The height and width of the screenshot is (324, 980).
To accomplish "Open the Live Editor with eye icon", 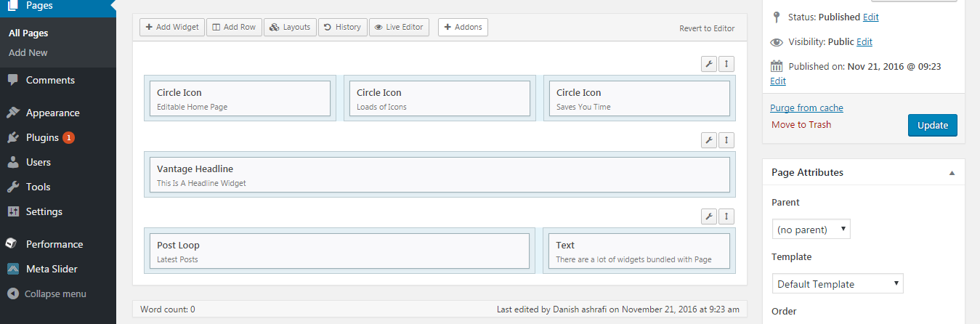I will (x=400, y=27).
